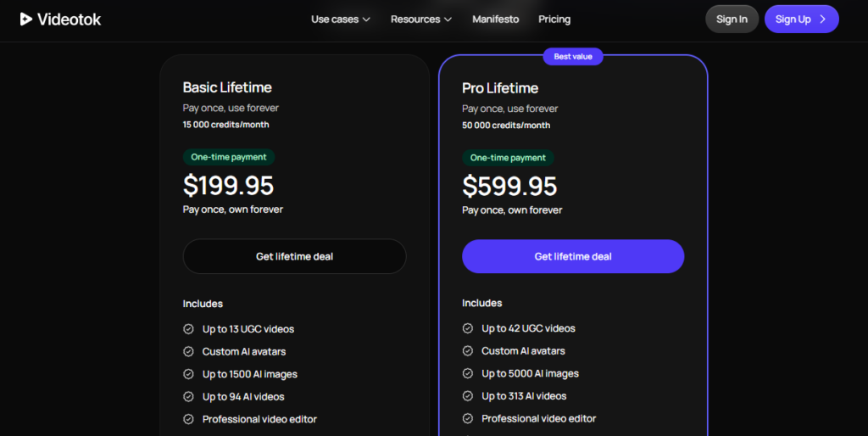The width and height of the screenshot is (868, 436).
Task: Click check icon beside Up to 5000 AI images
Action: click(x=468, y=373)
